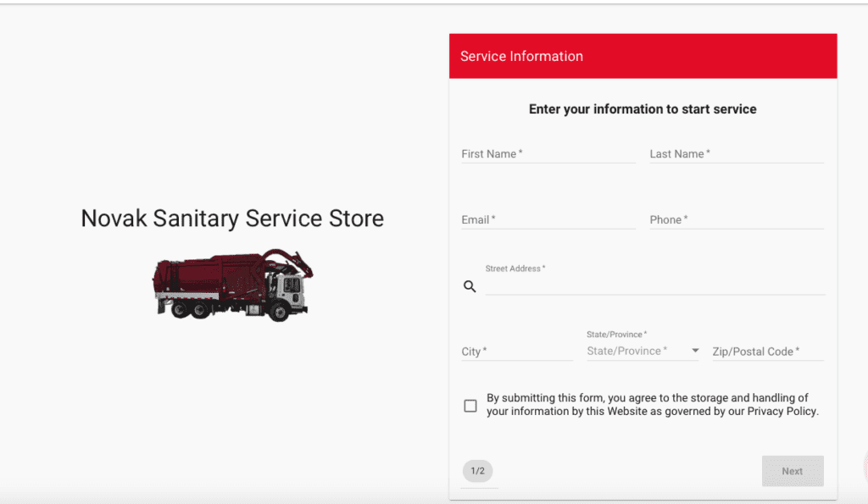This screenshot has height=504, width=868.
Task: Click the small State/Province label above the dropdown
Action: [616, 335]
